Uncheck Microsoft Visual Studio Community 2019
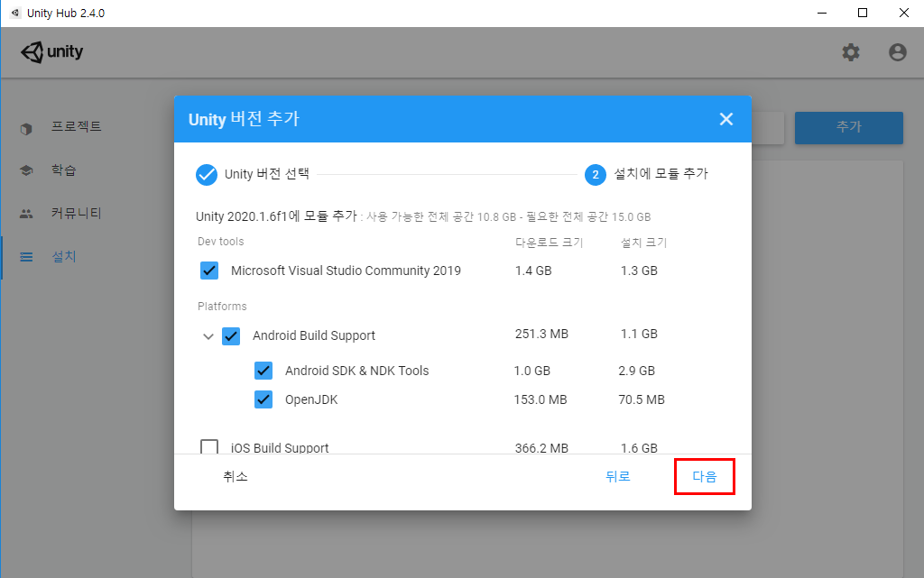 pyautogui.click(x=209, y=271)
